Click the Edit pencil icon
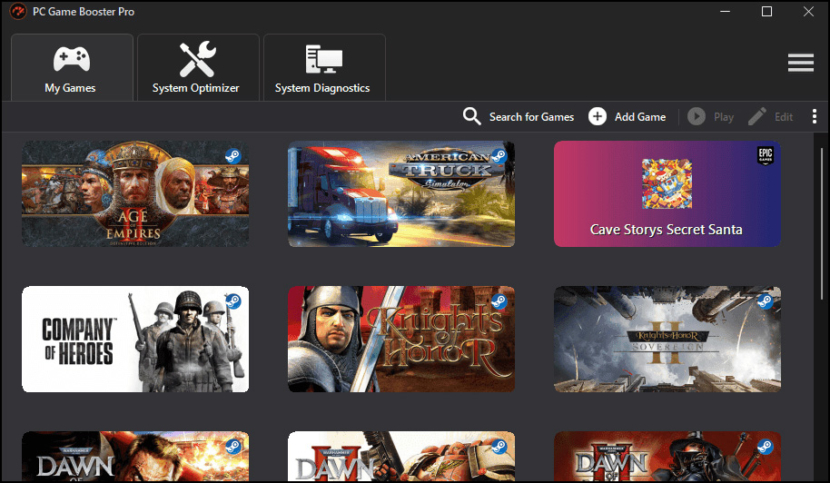Viewport: 830px width, 483px height. click(x=757, y=117)
